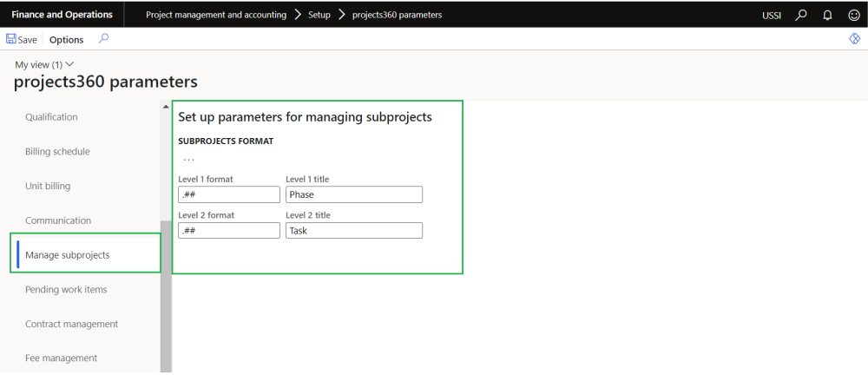Click the sidebar scroll up arrow
This screenshot has width=868, height=375.
pos(166,107)
